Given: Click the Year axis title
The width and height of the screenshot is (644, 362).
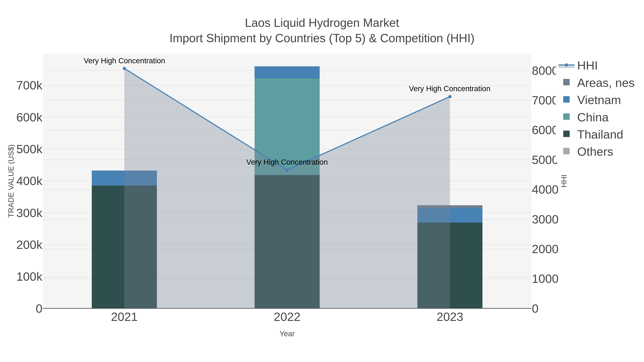Looking at the screenshot, I should coord(287,334).
